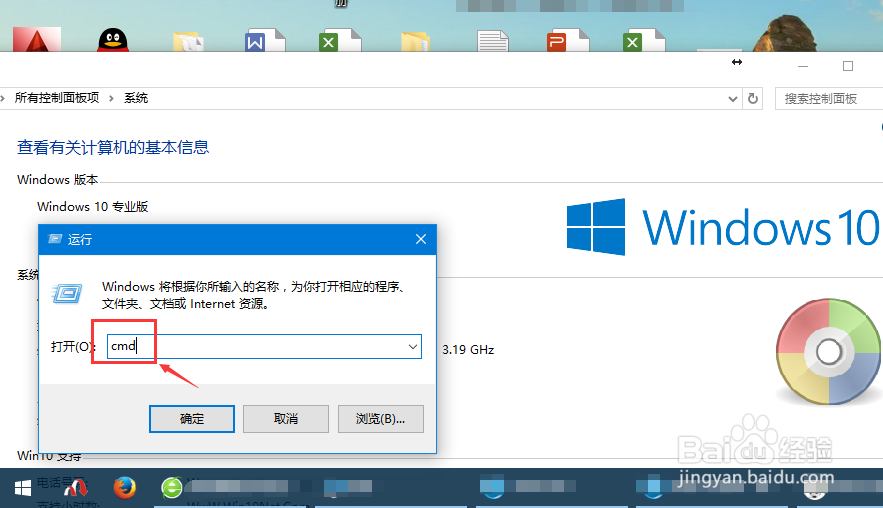Click the red N taskbar icon
The width and height of the screenshot is (883, 508).
click(x=75, y=488)
